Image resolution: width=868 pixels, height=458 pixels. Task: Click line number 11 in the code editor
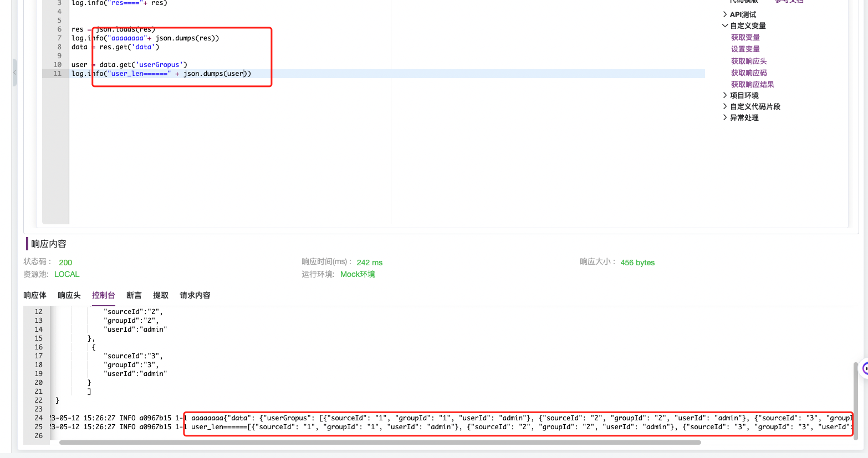coord(57,73)
